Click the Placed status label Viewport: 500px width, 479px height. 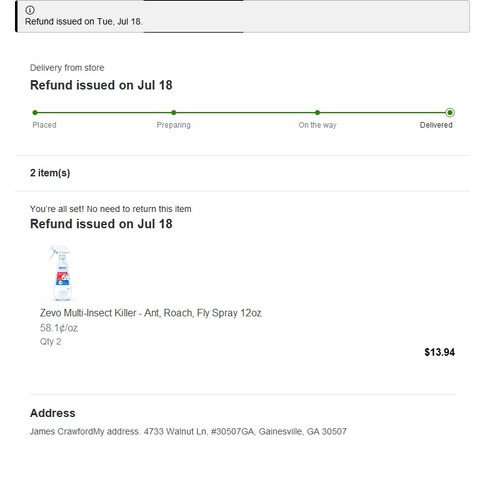44,125
